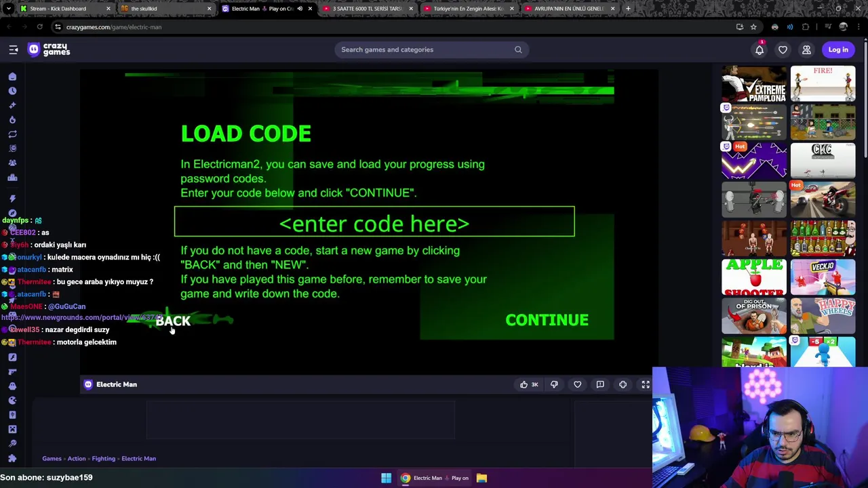The image size is (868, 488).
Task: Close the Stream - Kick Dashboard tab
Action: [x=108, y=9]
